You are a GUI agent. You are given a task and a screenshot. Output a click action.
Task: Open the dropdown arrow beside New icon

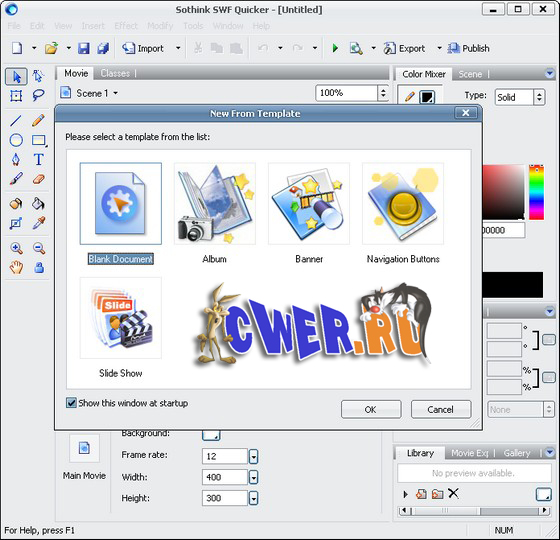click(34, 48)
